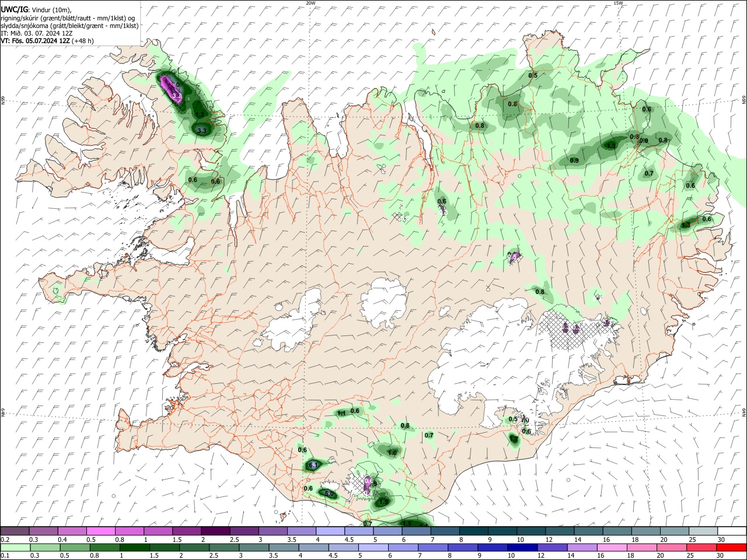Select the medium green 0.5–0.8 swatch in lower scale
The height and width of the screenshot is (560, 747).
click(75, 547)
